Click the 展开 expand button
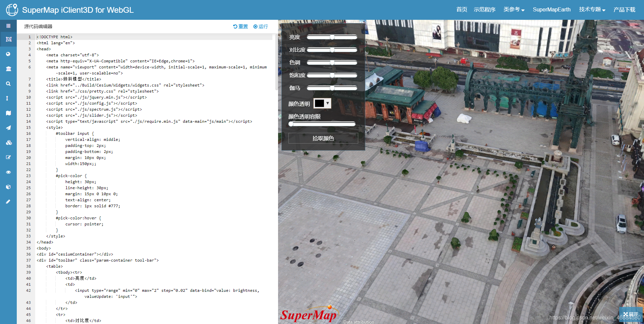 (631, 315)
